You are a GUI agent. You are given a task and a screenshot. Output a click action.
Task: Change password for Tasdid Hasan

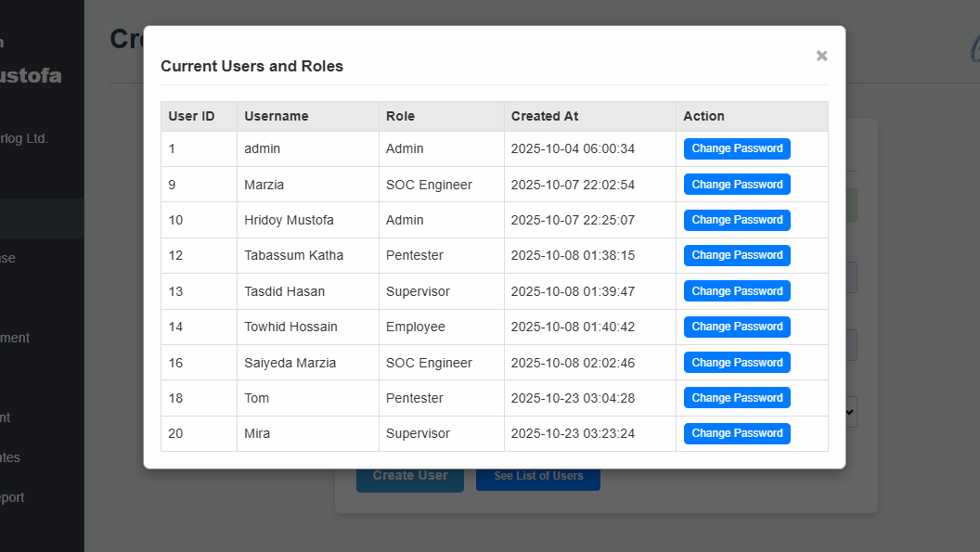[737, 291]
